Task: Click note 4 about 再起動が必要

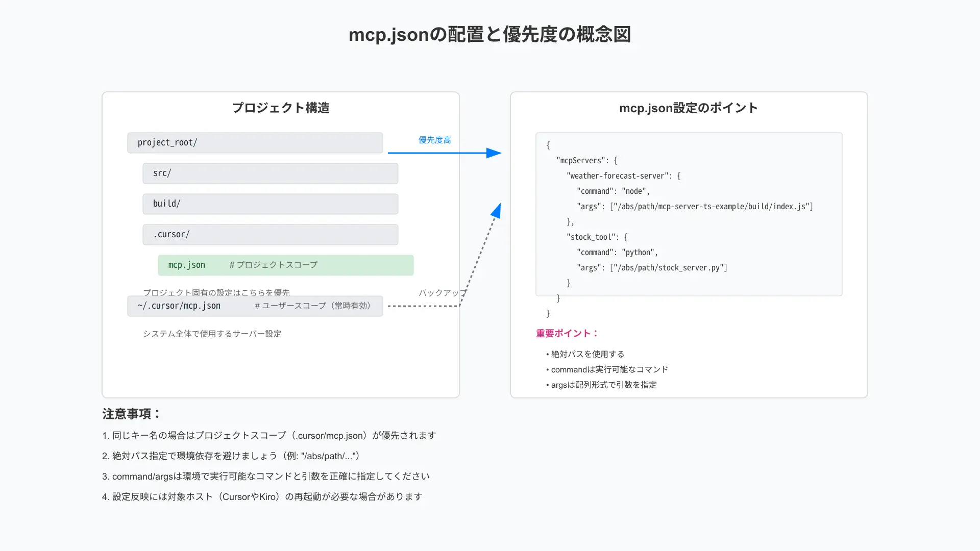Action: (262, 496)
